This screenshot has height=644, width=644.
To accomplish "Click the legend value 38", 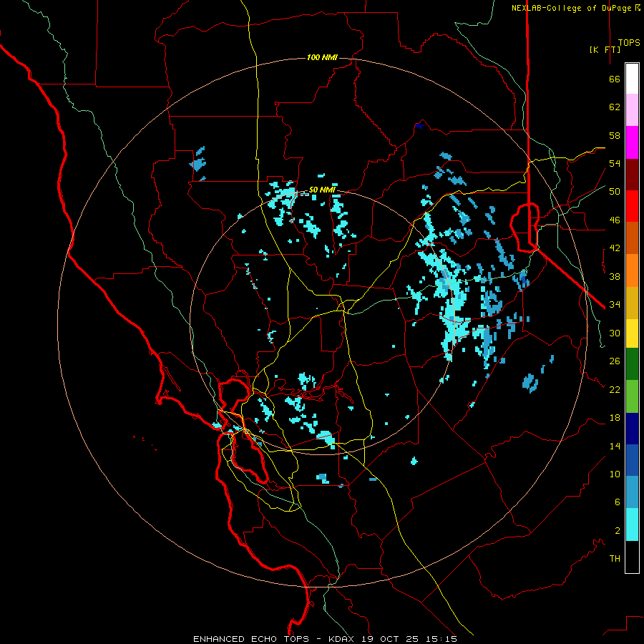I will [x=615, y=276].
